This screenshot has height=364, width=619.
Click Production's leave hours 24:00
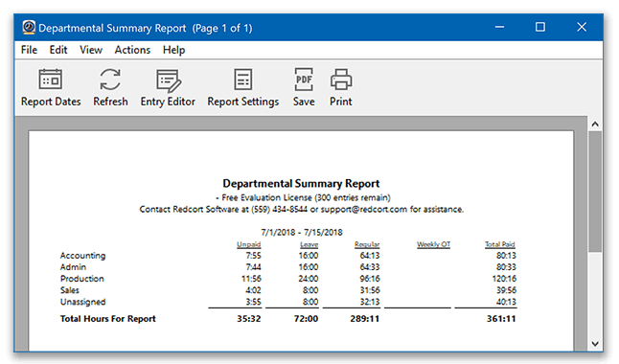pos(309,279)
